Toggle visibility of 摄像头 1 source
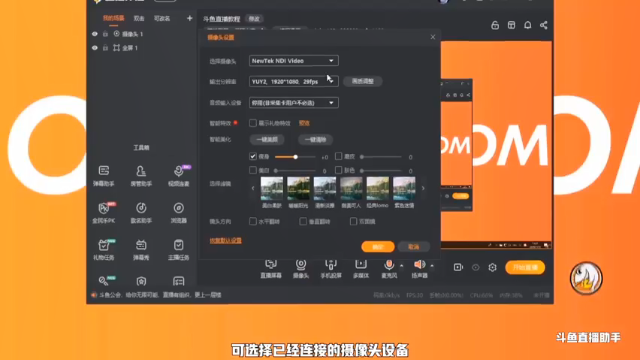Viewport: 640px width, 360px height. click(95, 34)
